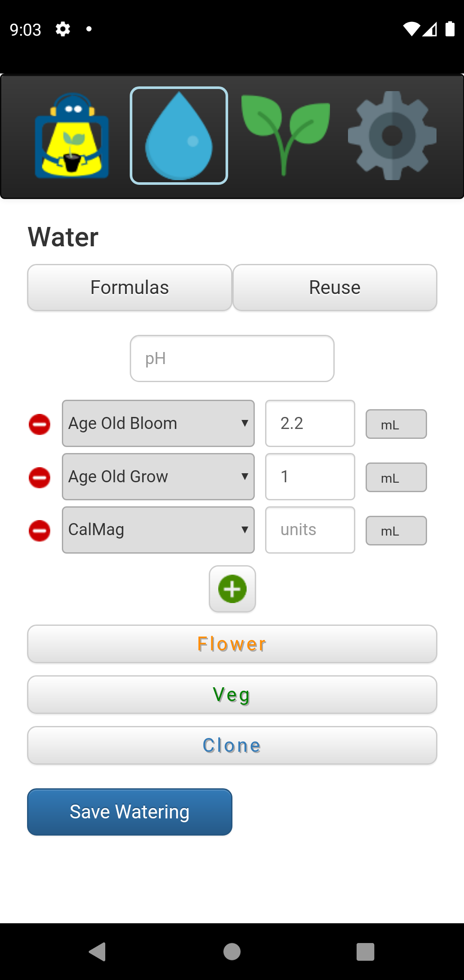Select the Flower stage button
The width and height of the screenshot is (464, 980).
click(232, 644)
